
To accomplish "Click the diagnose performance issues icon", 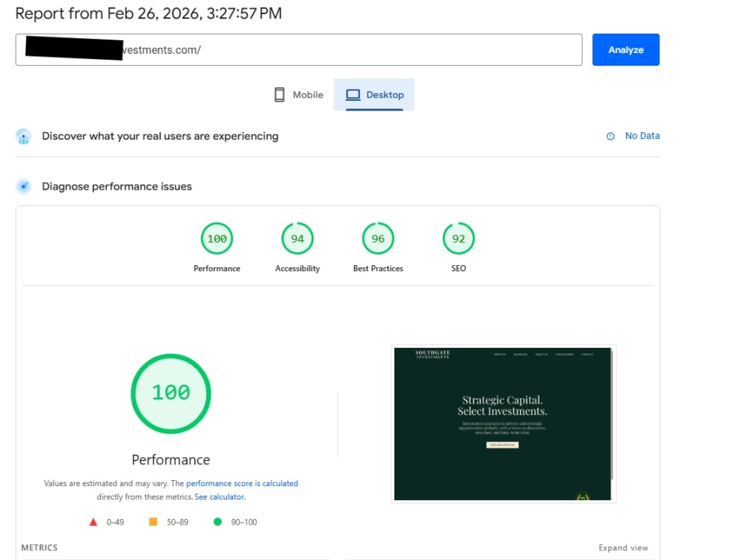I will click(23, 186).
